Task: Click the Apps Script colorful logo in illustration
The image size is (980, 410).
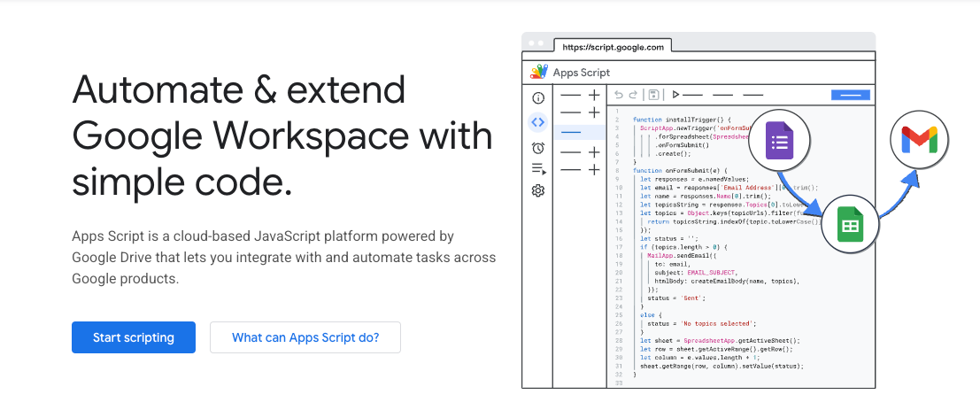Action: (x=539, y=72)
